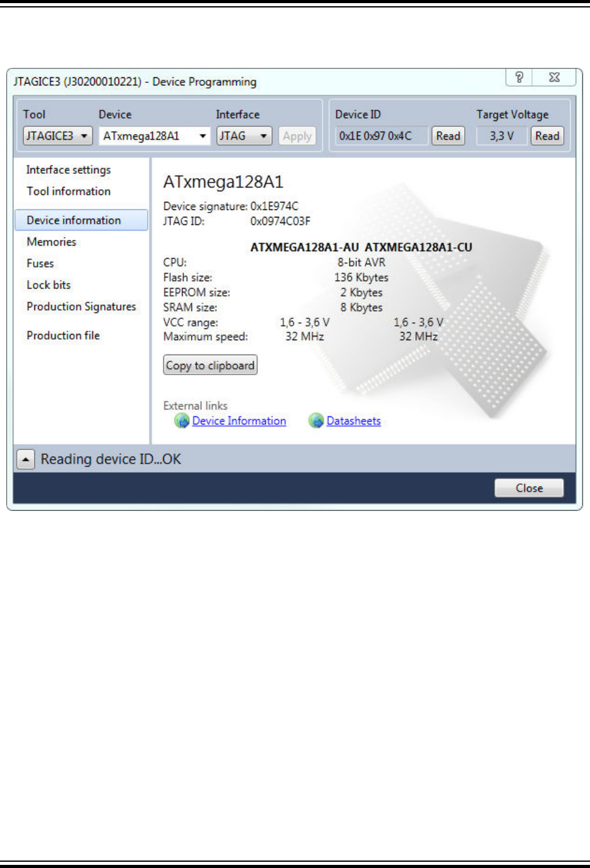This screenshot has width=590, height=868.
Task: Click the ATXMEGA128A1-AU column header
Action: (305, 247)
